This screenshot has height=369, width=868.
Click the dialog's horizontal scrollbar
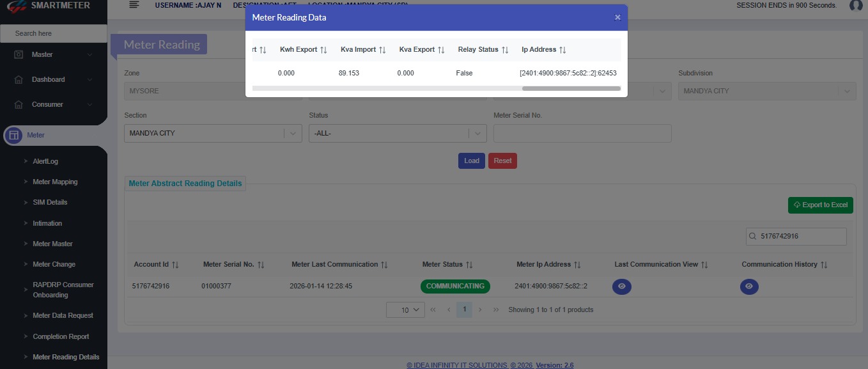(x=571, y=88)
